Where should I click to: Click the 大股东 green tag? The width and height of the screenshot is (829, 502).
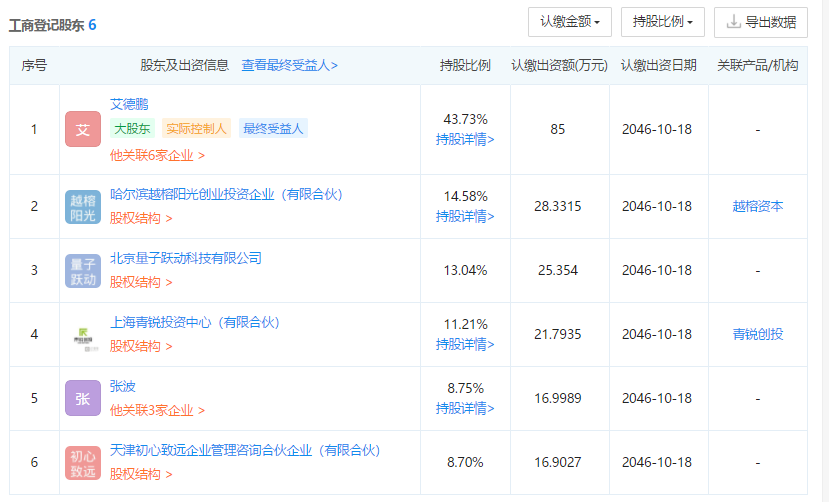tap(132, 128)
